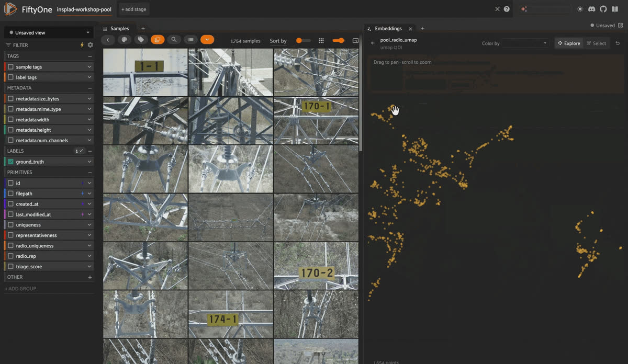Open the GitHub icon link
The height and width of the screenshot is (364, 628).
point(603,9)
